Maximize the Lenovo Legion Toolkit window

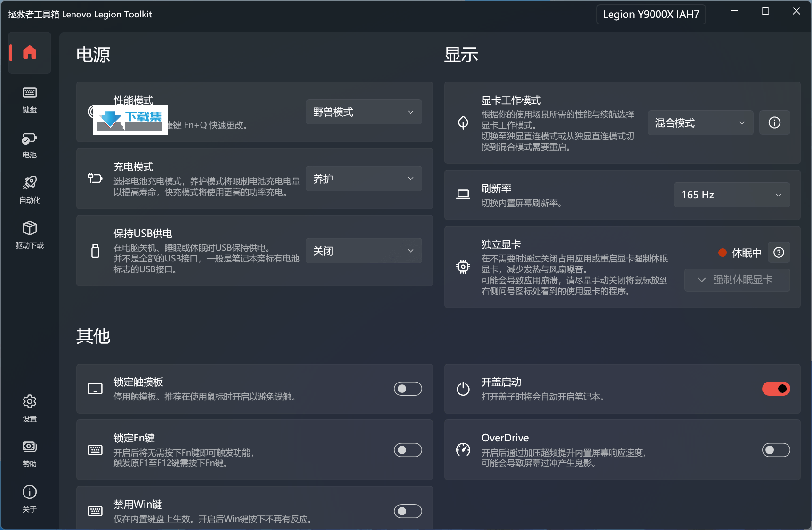tap(765, 11)
